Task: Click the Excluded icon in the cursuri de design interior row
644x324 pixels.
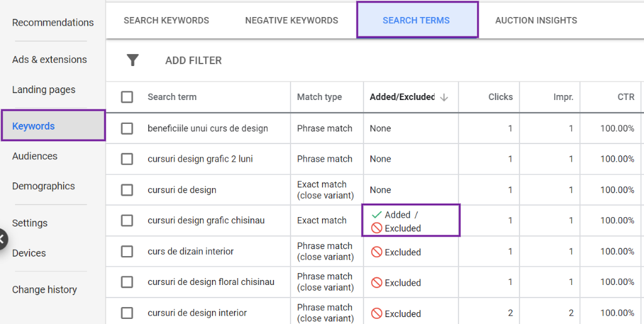Action: click(x=376, y=313)
